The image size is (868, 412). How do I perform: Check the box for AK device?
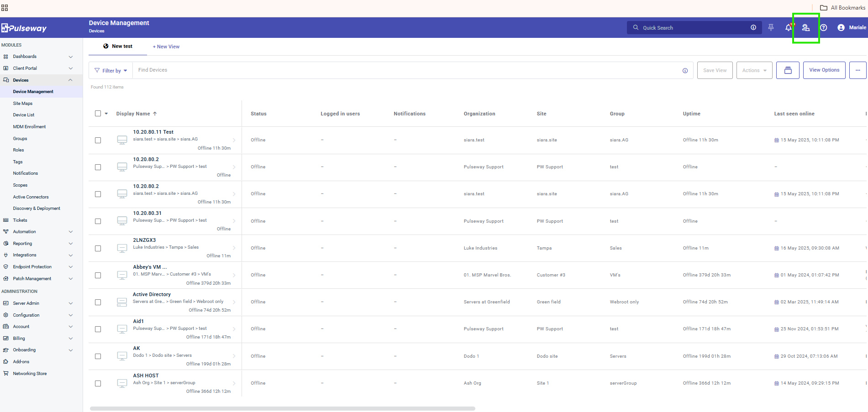pyautogui.click(x=98, y=356)
